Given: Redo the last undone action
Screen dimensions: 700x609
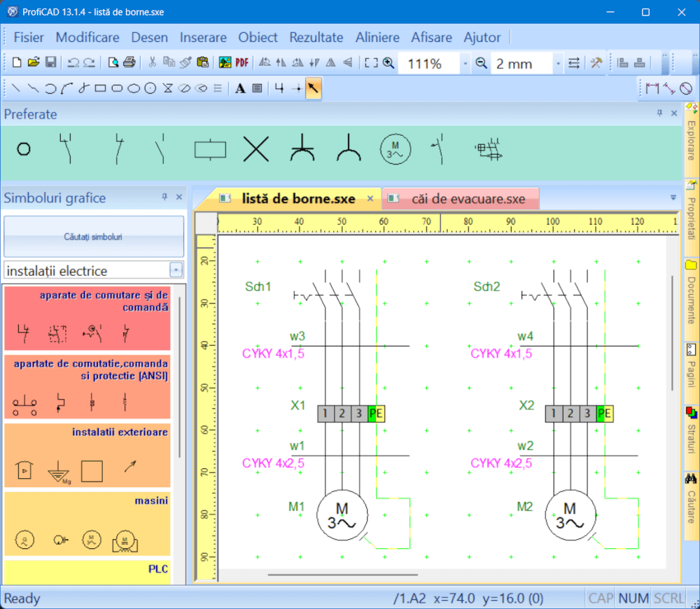Looking at the screenshot, I should point(90,62).
